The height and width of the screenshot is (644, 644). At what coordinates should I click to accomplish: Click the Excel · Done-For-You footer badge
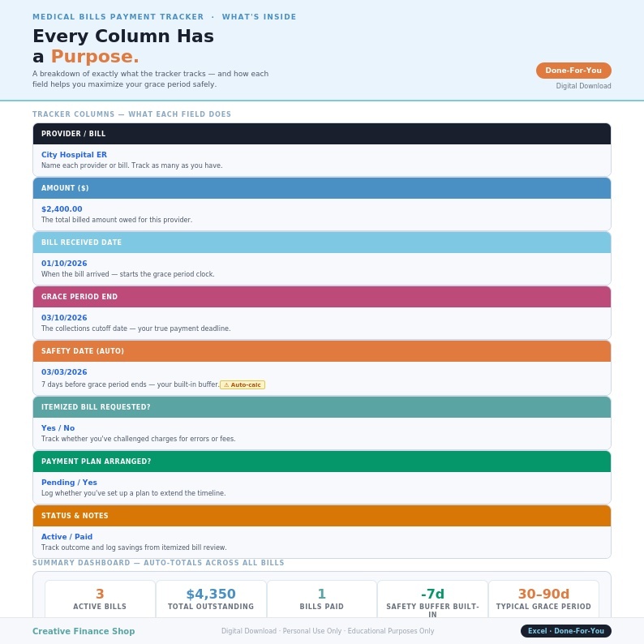pyautogui.click(x=565, y=631)
